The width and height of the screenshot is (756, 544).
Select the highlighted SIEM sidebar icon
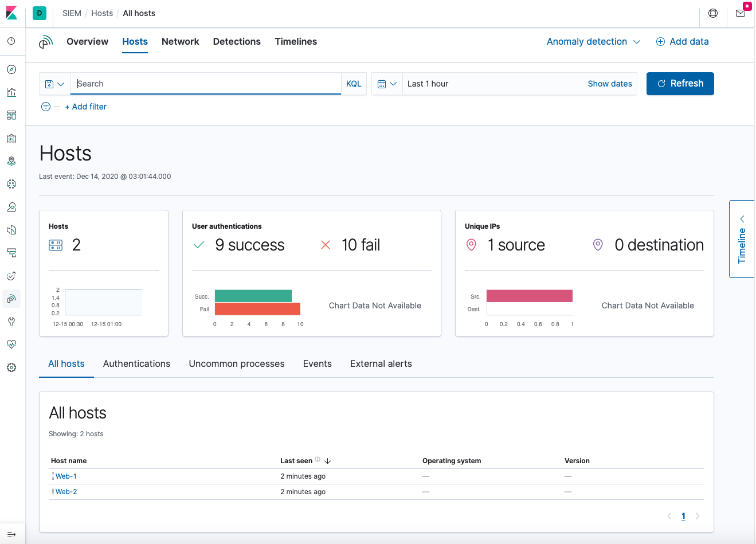(11, 299)
